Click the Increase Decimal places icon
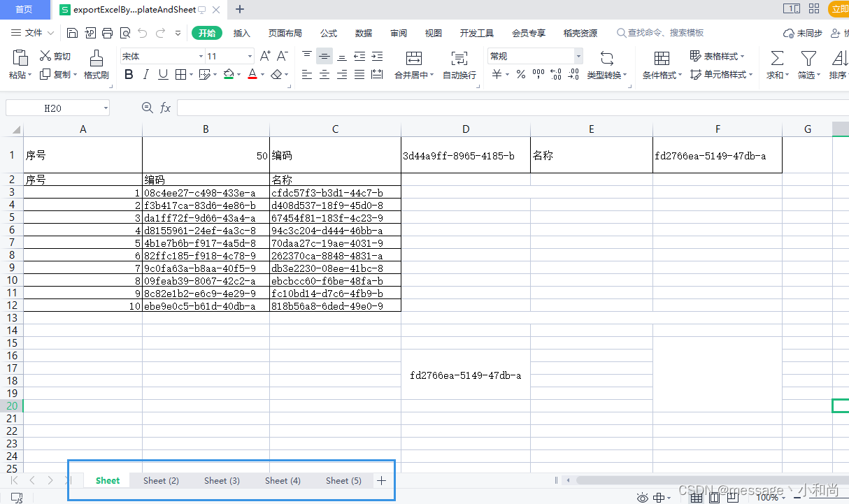This screenshot has height=504, width=849. [556, 75]
